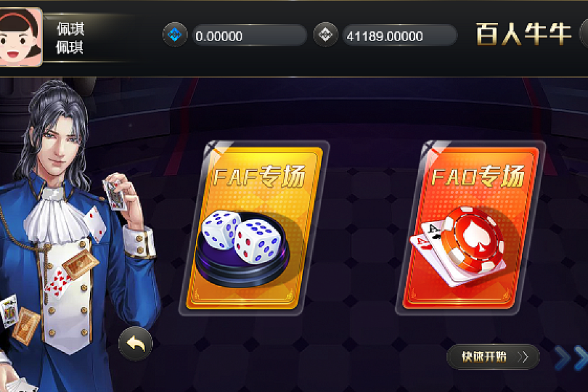Screen dimensions: 588x392
Task: Click the 0.00000 balance field
Action: 249,36
